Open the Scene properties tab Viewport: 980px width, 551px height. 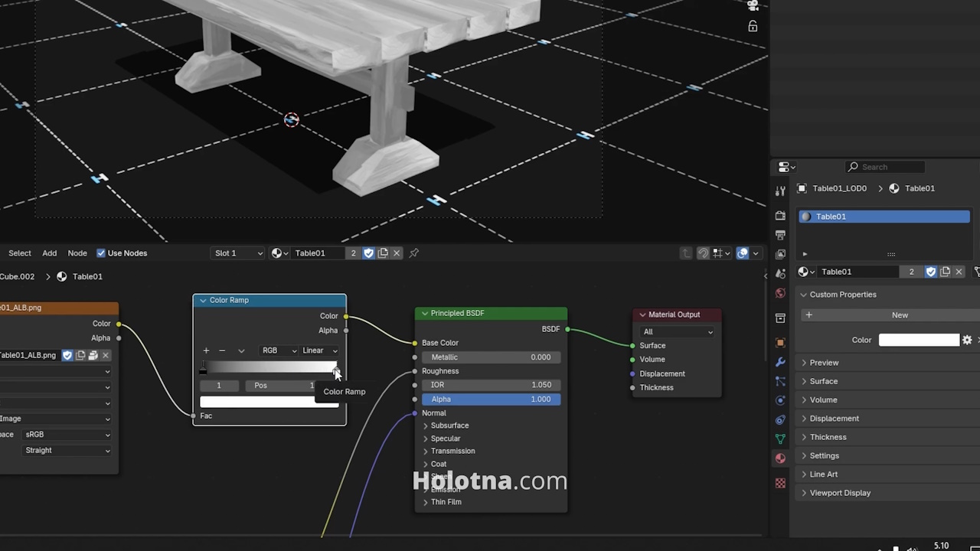pos(780,273)
